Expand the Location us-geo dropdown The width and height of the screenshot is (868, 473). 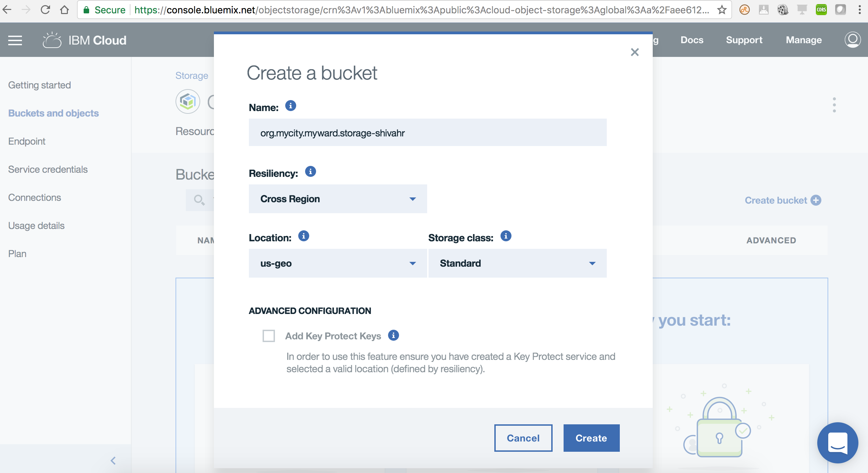tap(338, 263)
